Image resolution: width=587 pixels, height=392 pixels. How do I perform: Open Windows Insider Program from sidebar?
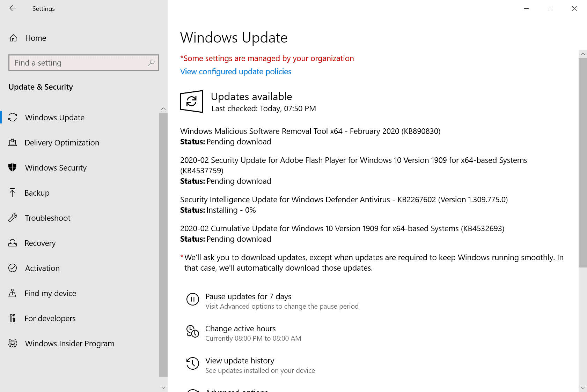[69, 344]
